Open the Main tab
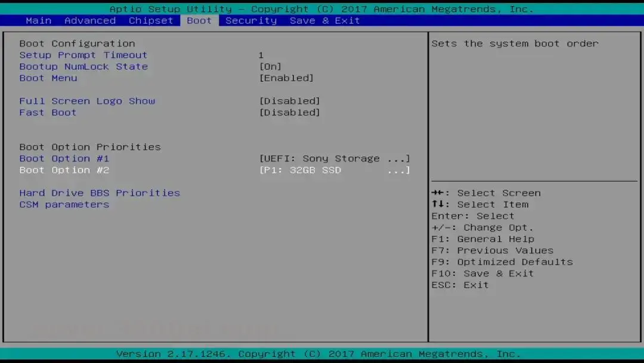Image resolution: width=644 pixels, height=363 pixels. pos(39,20)
